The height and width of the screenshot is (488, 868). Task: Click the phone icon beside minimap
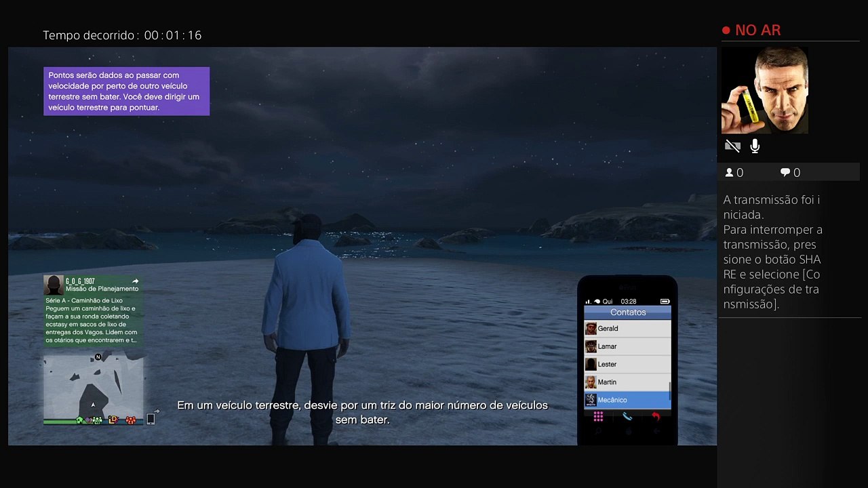pos(151,419)
